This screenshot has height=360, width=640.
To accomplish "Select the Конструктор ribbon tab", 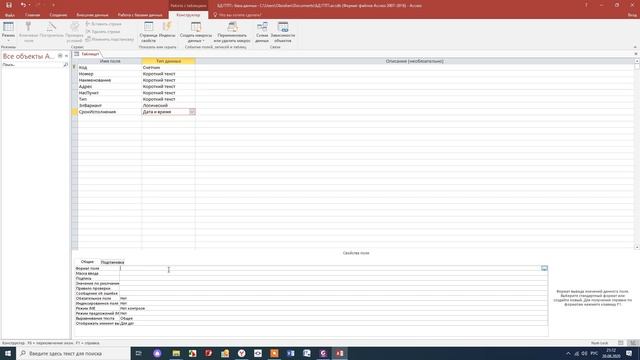I will click(188, 15).
